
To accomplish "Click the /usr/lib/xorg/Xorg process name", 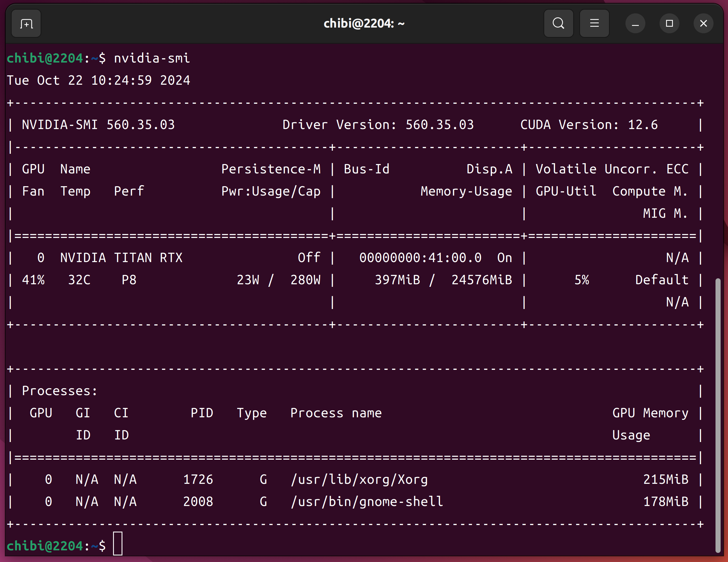I will coord(359,480).
